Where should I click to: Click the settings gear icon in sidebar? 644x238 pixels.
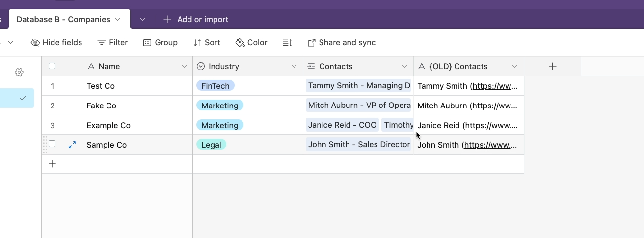coord(19,72)
